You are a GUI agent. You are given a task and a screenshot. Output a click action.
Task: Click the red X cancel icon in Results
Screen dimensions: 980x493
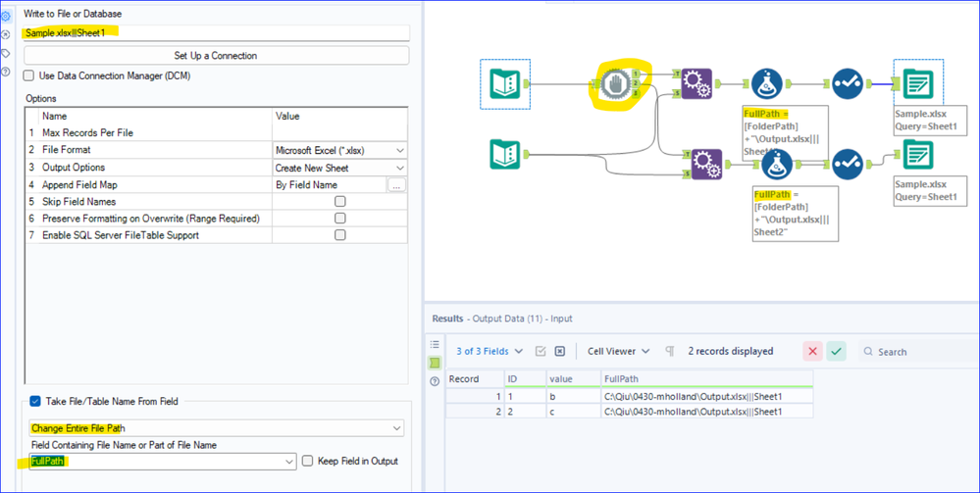click(x=812, y=351)
